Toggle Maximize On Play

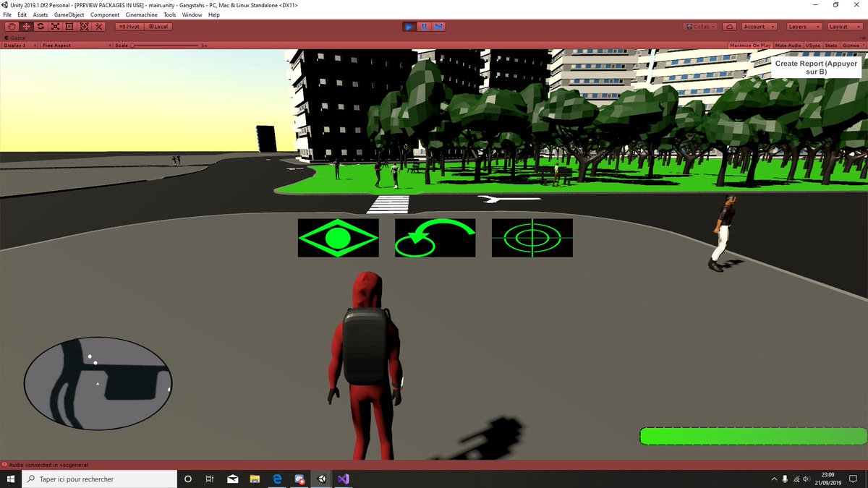click(x=750, y=46)
